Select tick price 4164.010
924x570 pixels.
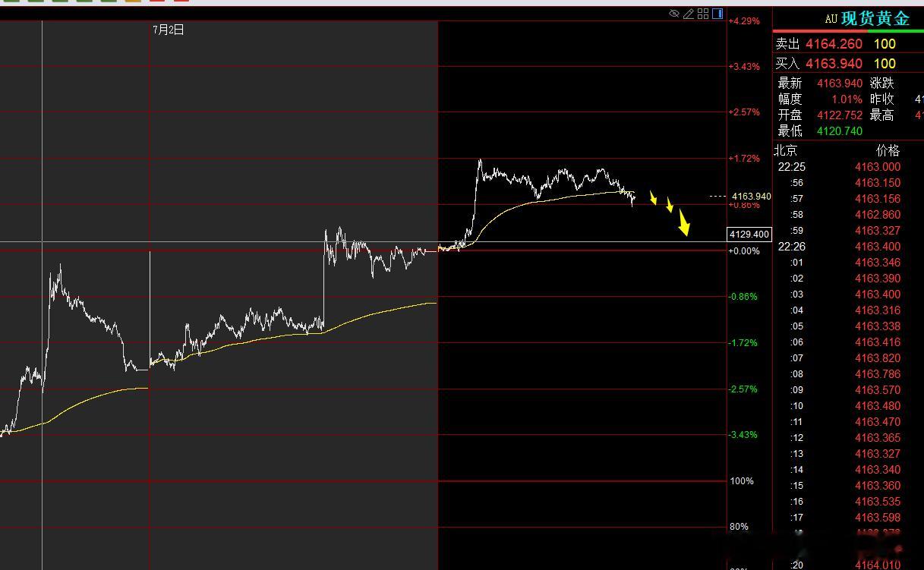tap(878, 565)
